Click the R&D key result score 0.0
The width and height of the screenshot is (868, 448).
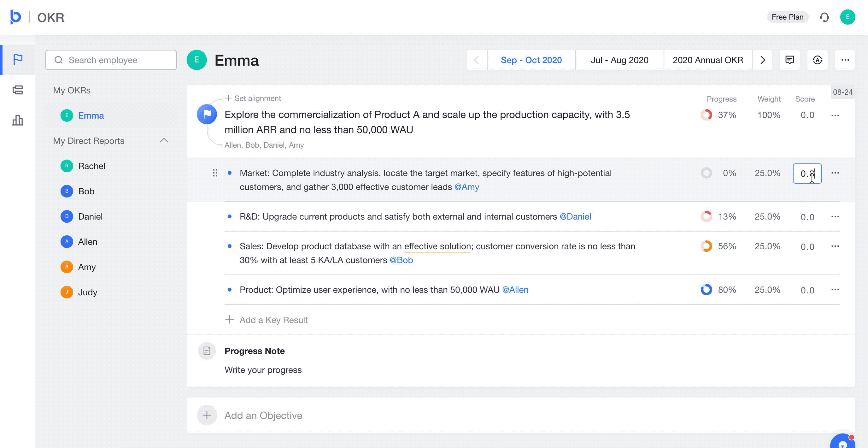[x=807, y=217]
